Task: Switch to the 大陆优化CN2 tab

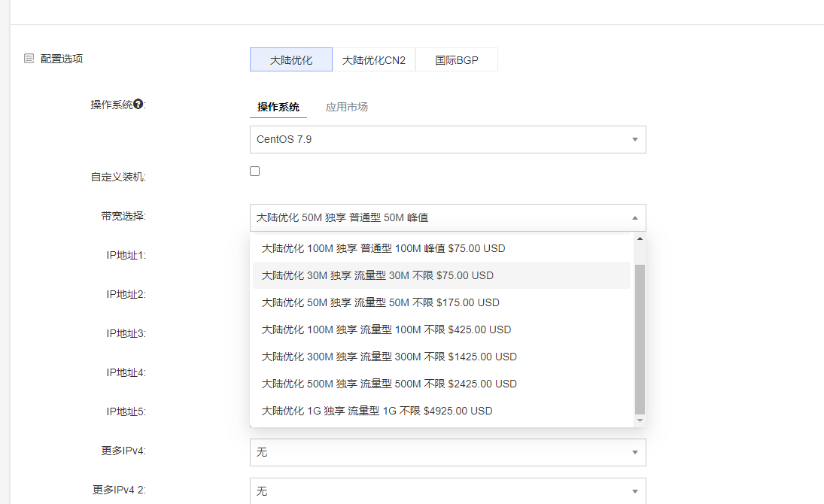Action: (x=374, y=60)
